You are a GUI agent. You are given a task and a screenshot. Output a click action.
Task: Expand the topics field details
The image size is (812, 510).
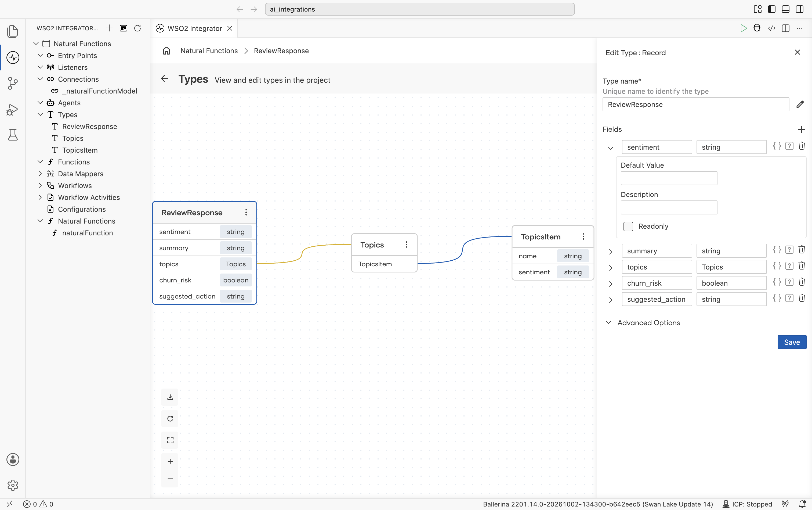(610, 268)
